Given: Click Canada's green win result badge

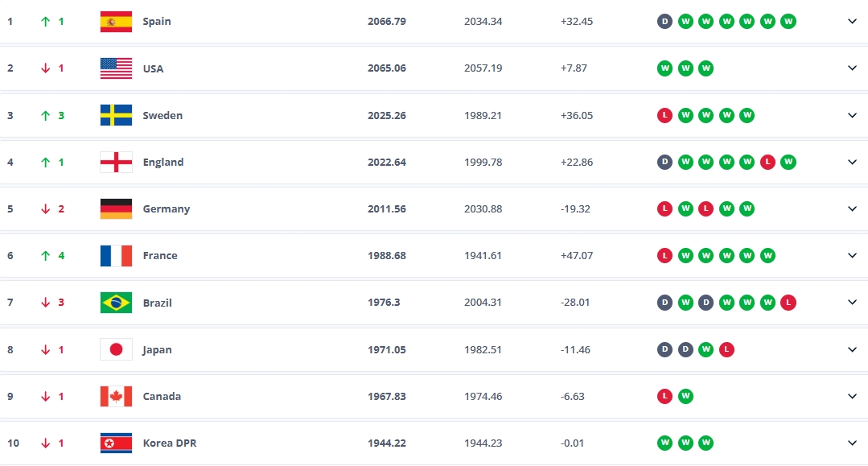Looking at the screenshot, I should [x=685, y=396].
